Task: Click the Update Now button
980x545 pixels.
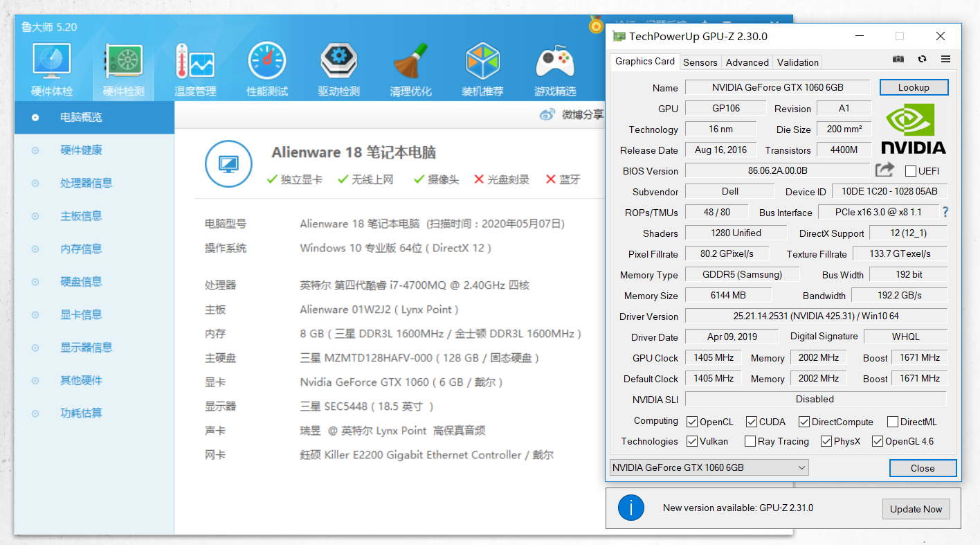Action: click(x=916, y=509)
